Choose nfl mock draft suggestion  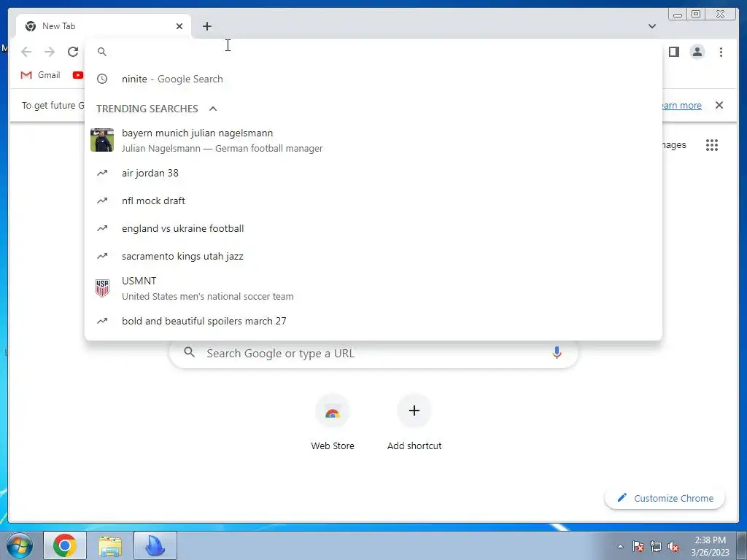coord(373,201)
